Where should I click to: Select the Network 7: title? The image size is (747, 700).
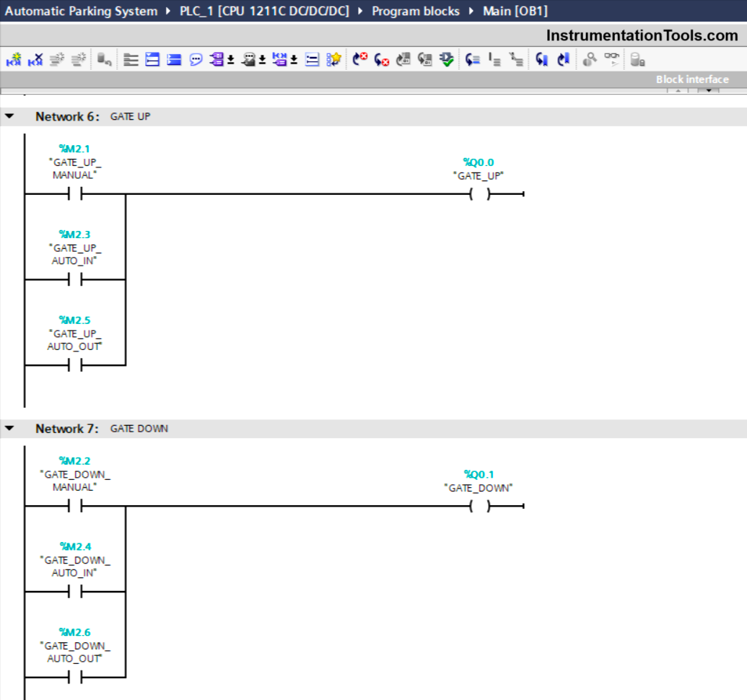(67, 429)
